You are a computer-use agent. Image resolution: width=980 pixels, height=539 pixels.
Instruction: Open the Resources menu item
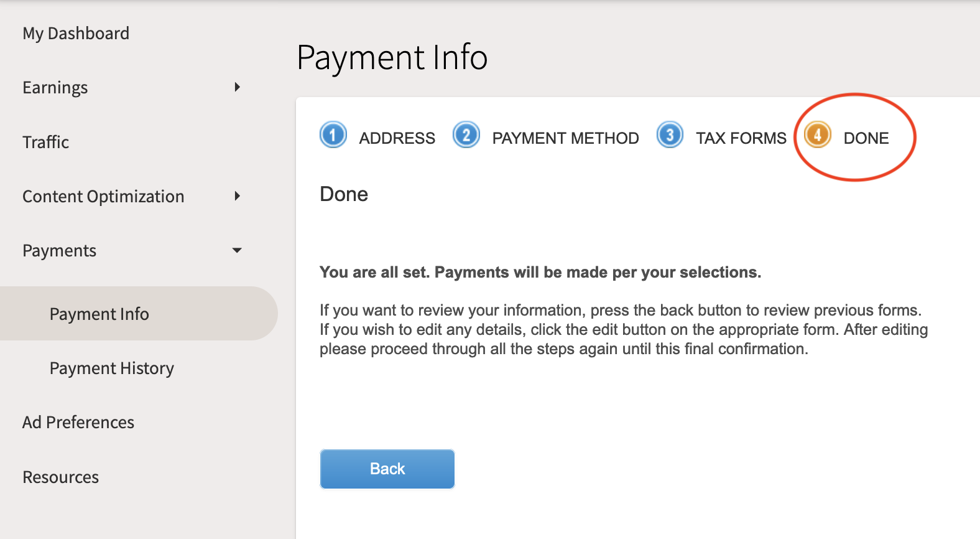tap(61, 477)
